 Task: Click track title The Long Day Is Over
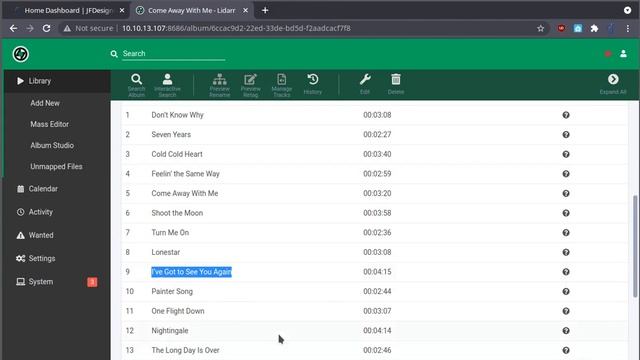(185, 350)
